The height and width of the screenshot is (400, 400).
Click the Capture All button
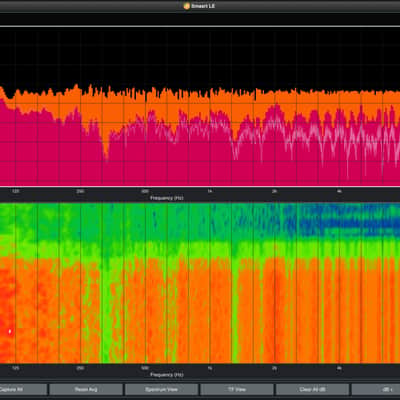coord(23,389)
